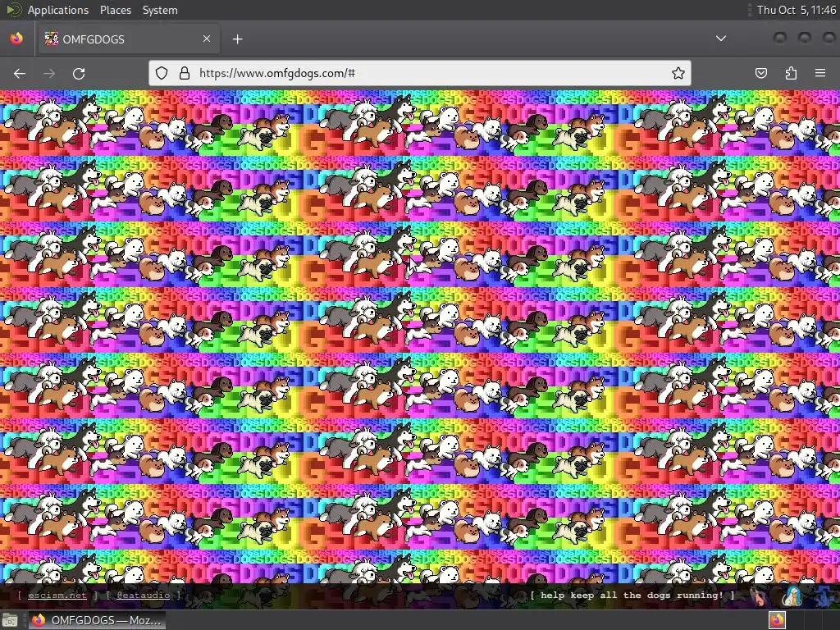Image resolution: width=840 pixels, height=630 pixels.
Task: Click the Firefox logo icon beside tabs
Action: [x=16, y=39]
